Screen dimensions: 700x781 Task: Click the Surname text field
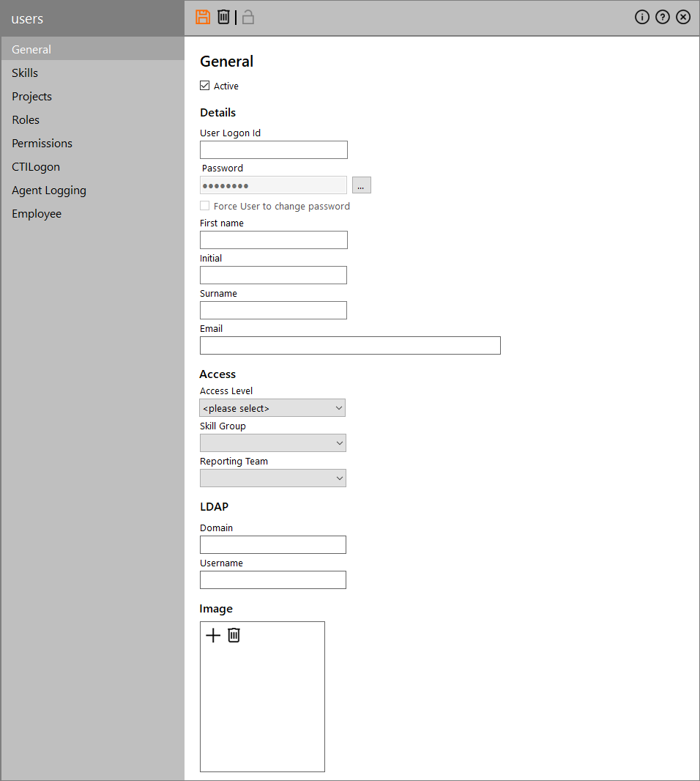click(x=273, y=311)
